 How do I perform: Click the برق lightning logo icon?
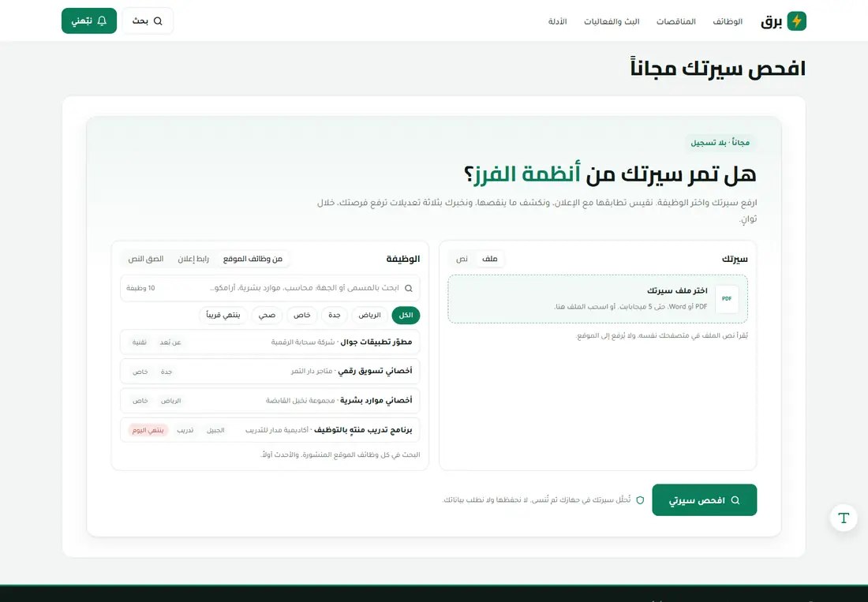pos(797,21)
